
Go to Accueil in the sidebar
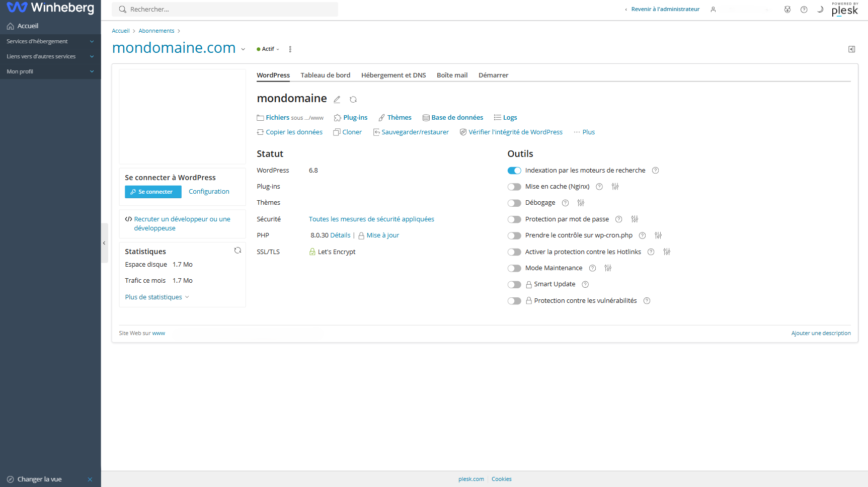point(50,26)
